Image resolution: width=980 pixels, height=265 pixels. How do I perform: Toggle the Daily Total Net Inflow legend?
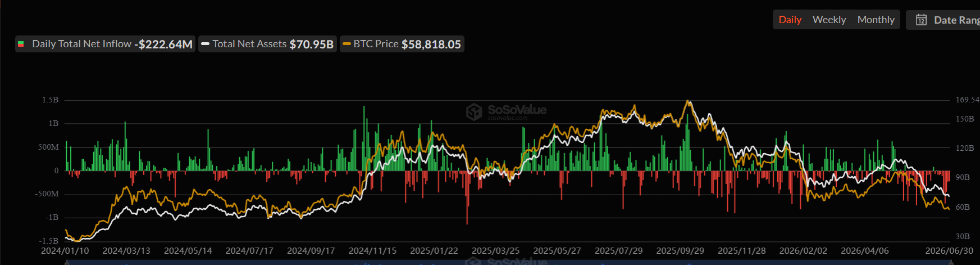[106, 44]
